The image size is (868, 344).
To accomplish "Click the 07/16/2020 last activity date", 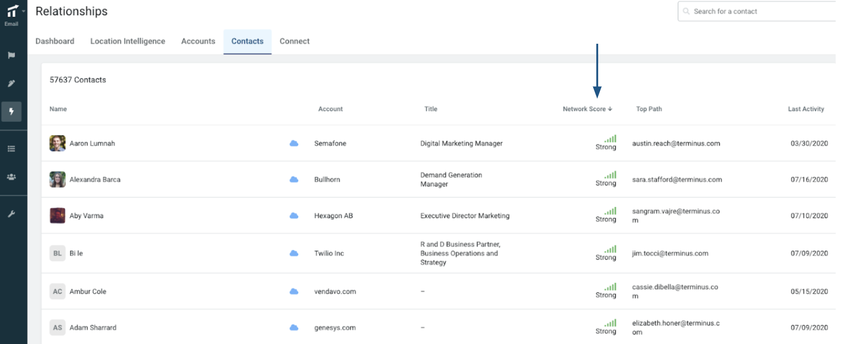I will (x=809, y=179).
